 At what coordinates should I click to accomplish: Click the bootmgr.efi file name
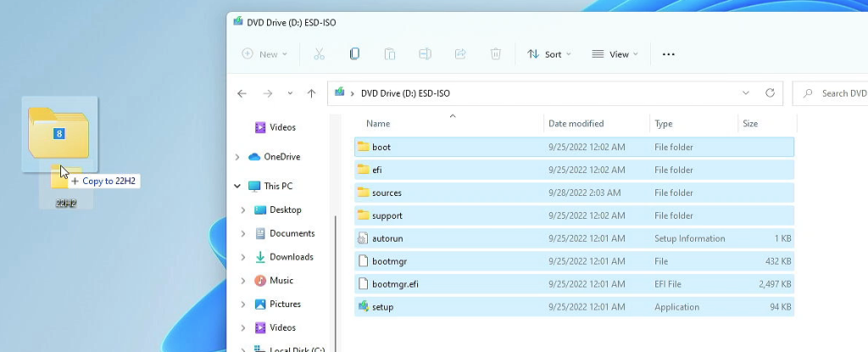click(395, 284)
